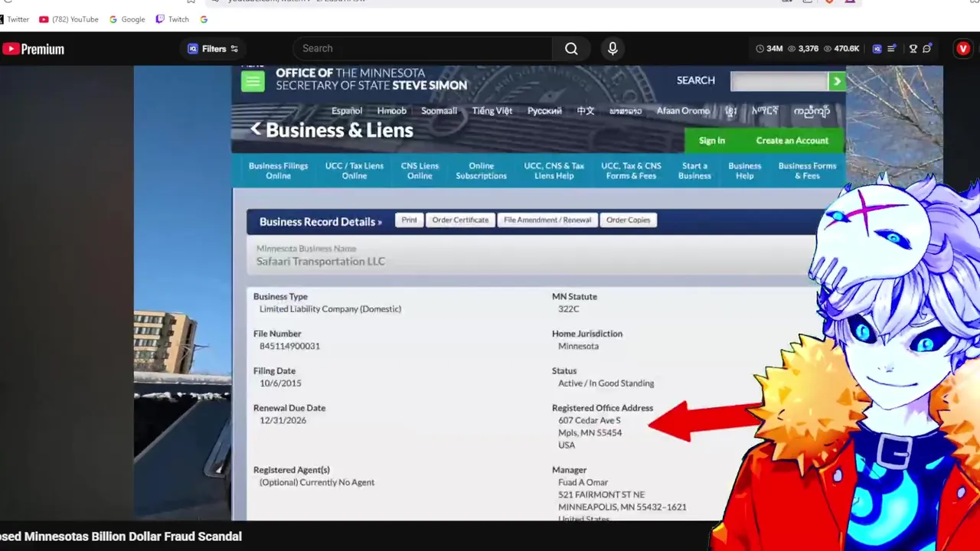Click Create an Account
The height and width of the screenshot is (551, 980).
(792, 140)
